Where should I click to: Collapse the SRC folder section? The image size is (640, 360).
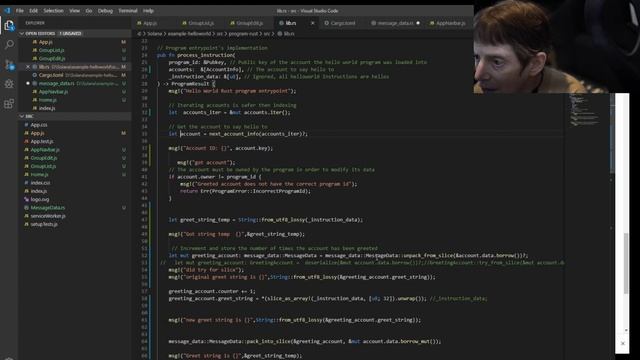(22, 116)
